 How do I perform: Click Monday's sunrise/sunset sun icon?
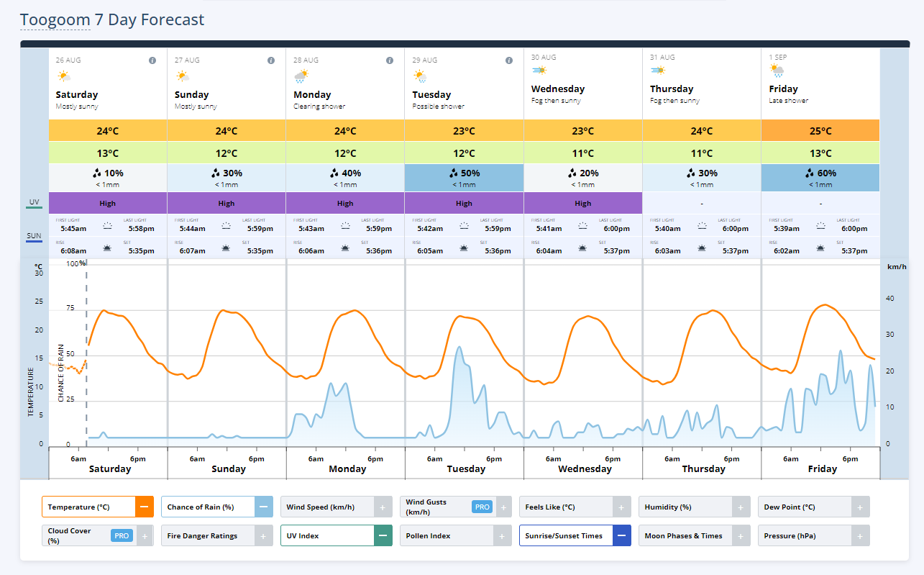tap(345, 248)
